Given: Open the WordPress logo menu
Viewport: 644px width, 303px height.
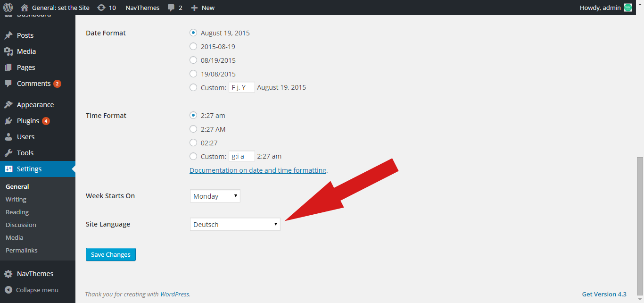Looking at the screenshot, I should point(8,8).
